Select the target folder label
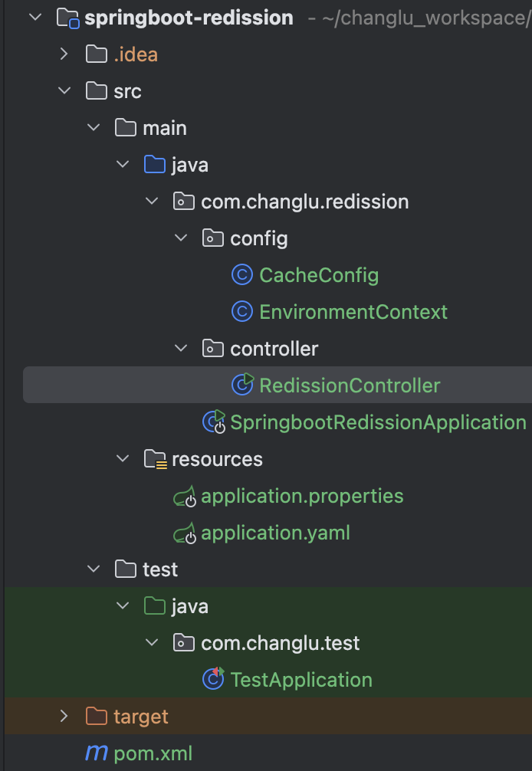 click(141, 717)
